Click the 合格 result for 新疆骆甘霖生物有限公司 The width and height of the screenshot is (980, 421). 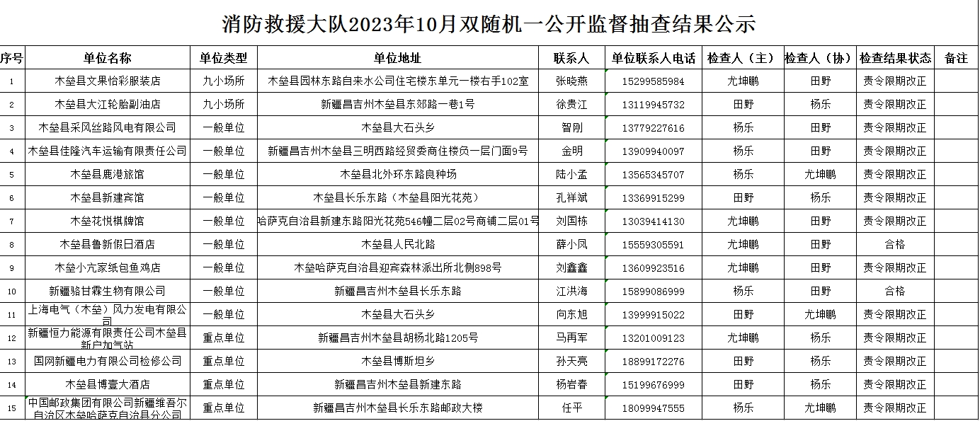pos(895,292)
